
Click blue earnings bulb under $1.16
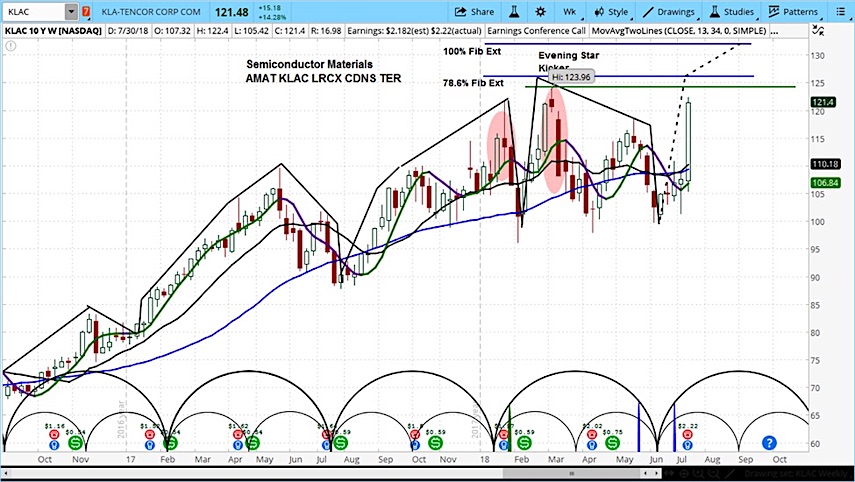coord(54,445)
